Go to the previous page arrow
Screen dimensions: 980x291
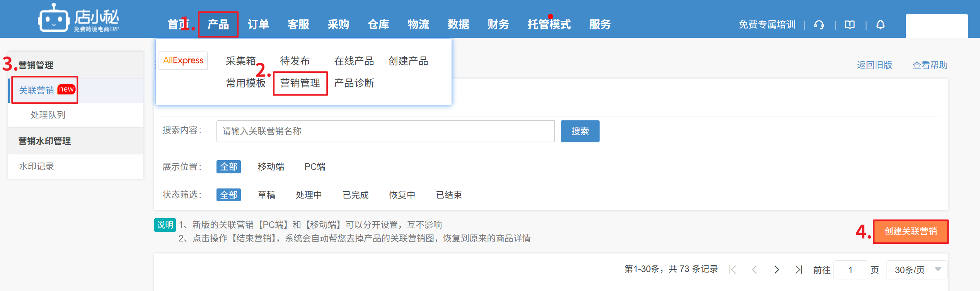click(754, 270)
